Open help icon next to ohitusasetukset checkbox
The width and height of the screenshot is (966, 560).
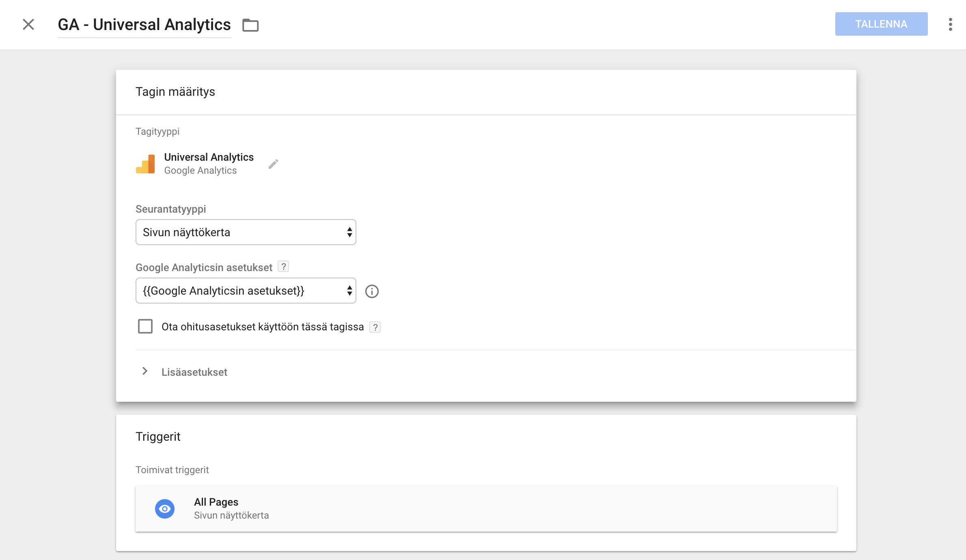pos(375,327)
